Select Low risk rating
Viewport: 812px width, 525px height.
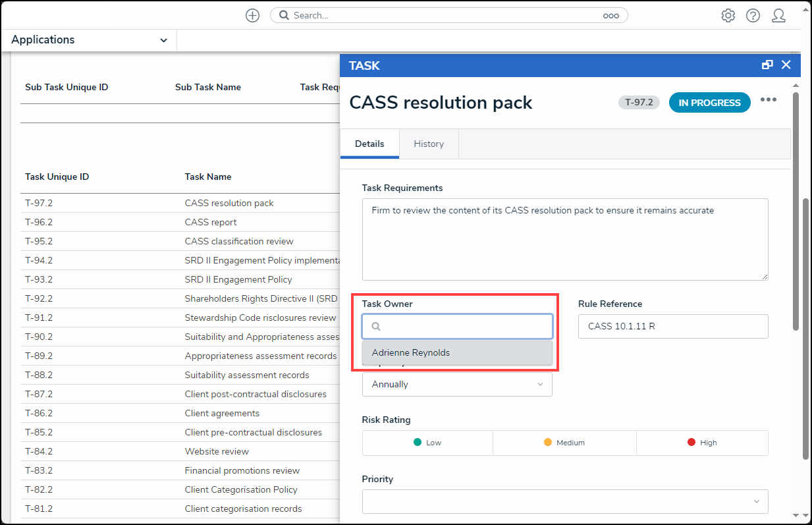tap(427, 443)
